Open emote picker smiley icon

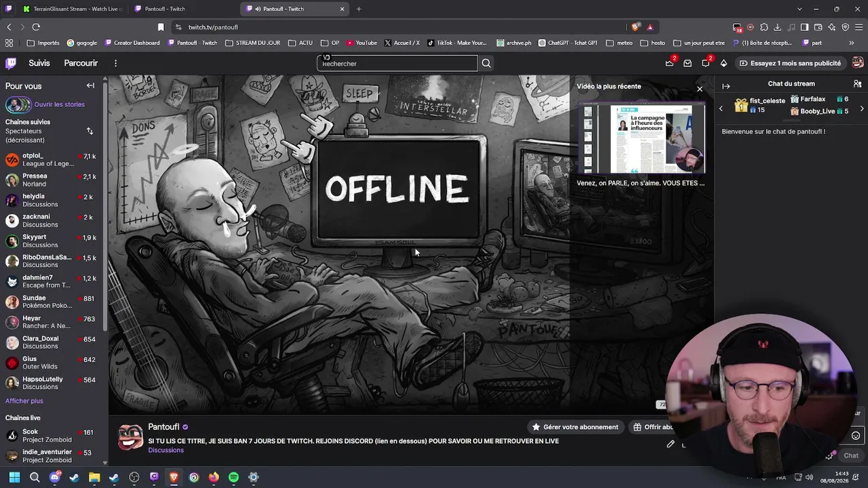tap(856, 436)
